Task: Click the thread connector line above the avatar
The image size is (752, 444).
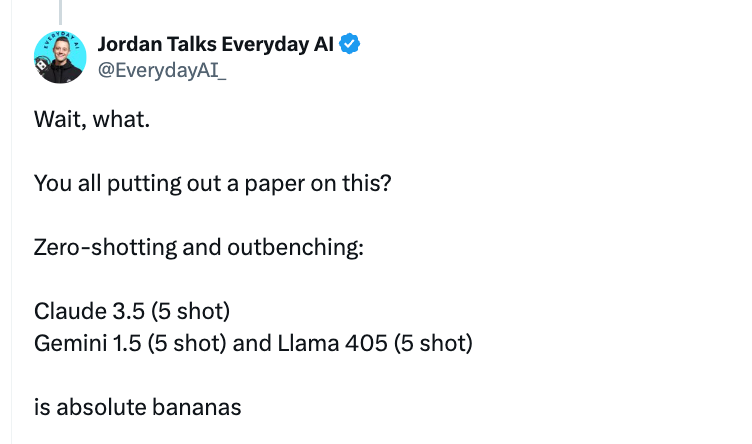Action: [x=60, y=12]
